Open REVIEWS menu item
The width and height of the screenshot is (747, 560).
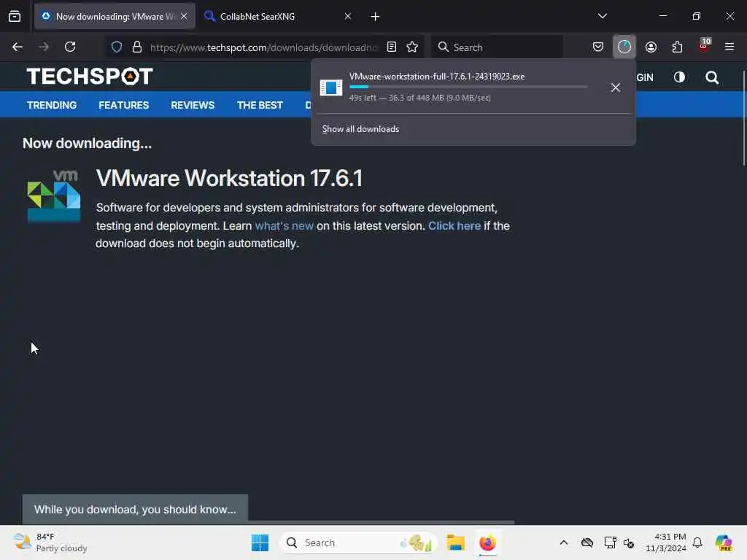click(x=193, y=105)
